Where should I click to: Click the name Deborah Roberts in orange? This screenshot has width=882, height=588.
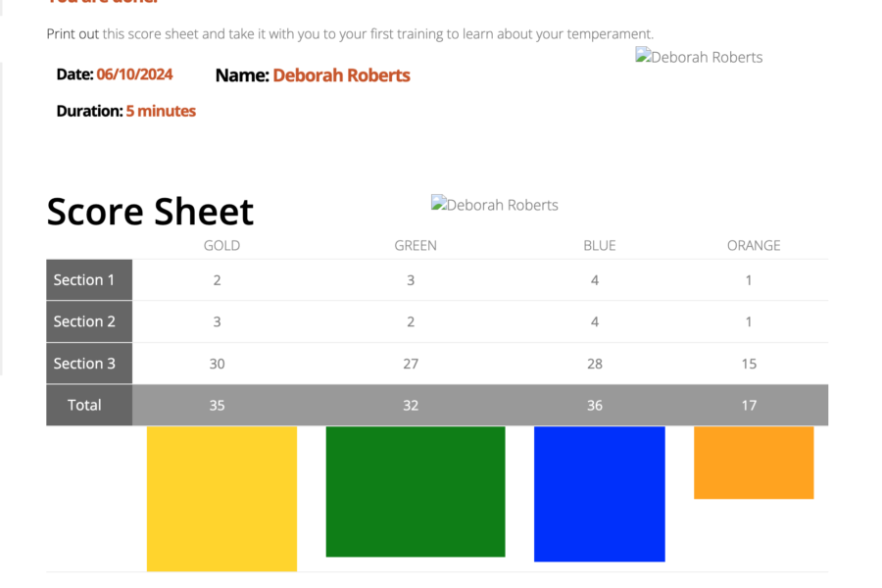341,75
